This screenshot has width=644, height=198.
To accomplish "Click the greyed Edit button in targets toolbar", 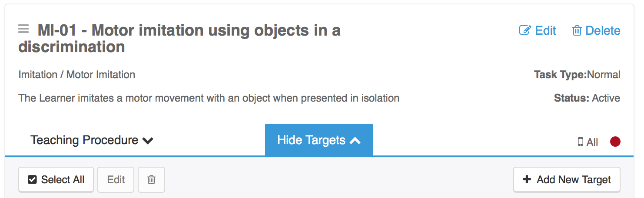I will pyautogui.click(x=116, y=180).
